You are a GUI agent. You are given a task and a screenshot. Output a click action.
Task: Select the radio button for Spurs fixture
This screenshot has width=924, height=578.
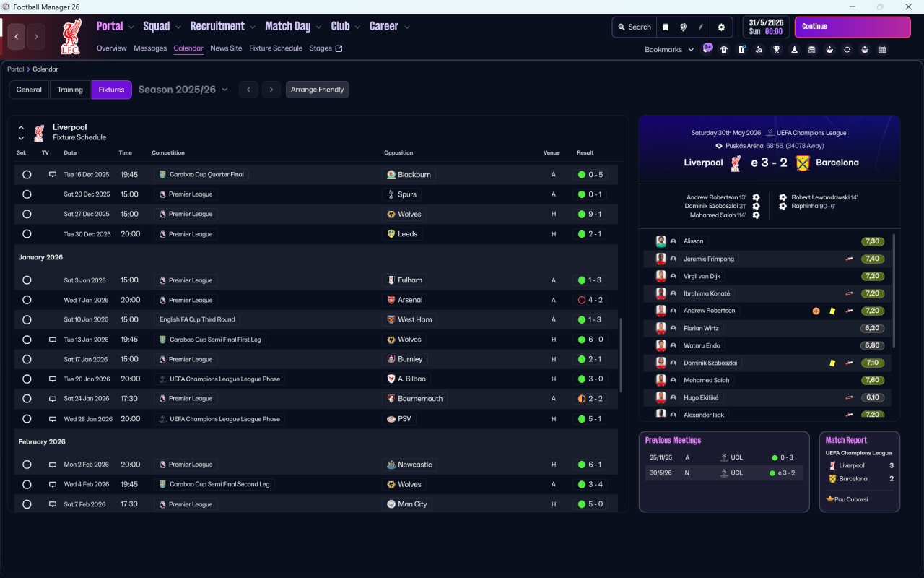[27, 194]
